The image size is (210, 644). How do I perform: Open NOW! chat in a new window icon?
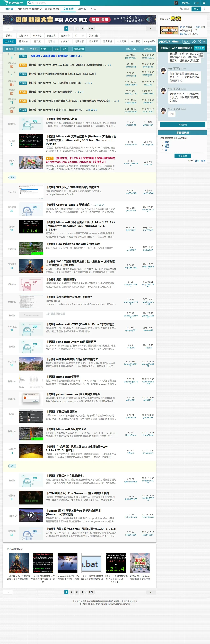(199, 42)
